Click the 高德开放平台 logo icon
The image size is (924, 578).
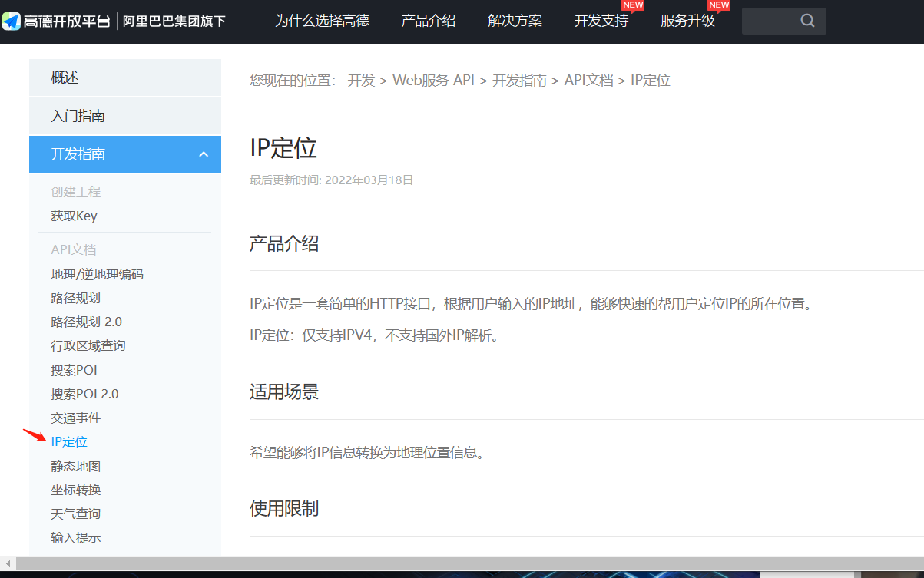coord(12,21)
